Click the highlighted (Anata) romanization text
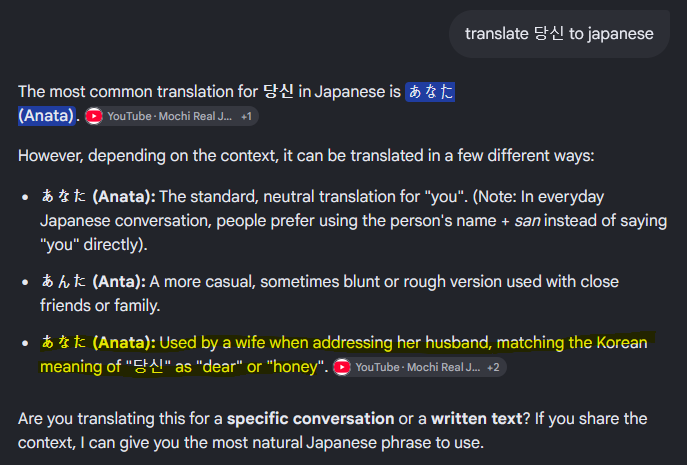687x465 pixels. (x=46, y=116)
